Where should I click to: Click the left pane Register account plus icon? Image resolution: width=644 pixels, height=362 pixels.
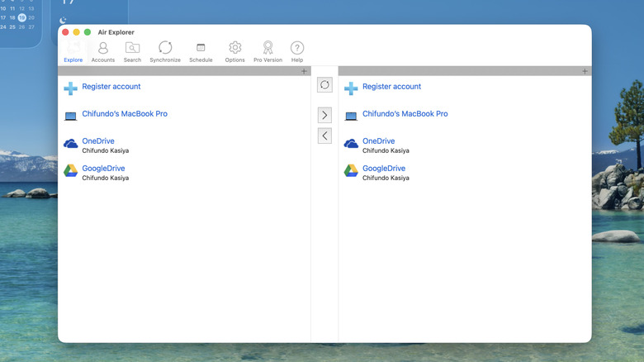71,88
